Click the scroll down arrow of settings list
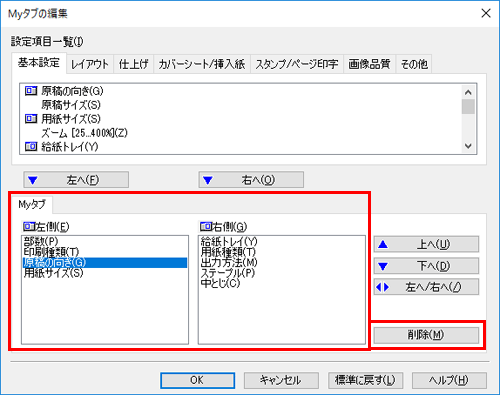This screenshot has width=500, height=395. (x=468, y=146)
